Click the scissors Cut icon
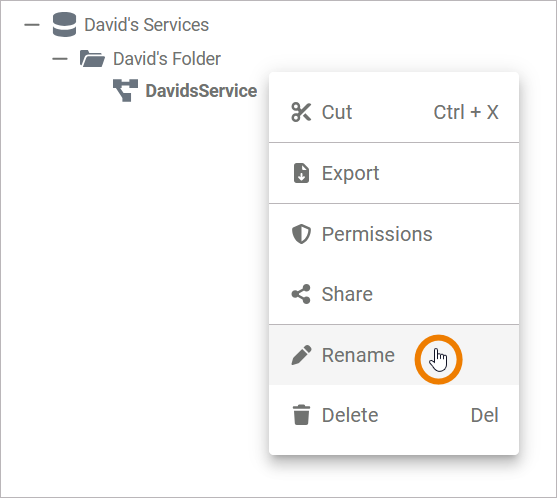 pyautogui.click(x=301, y=112)
